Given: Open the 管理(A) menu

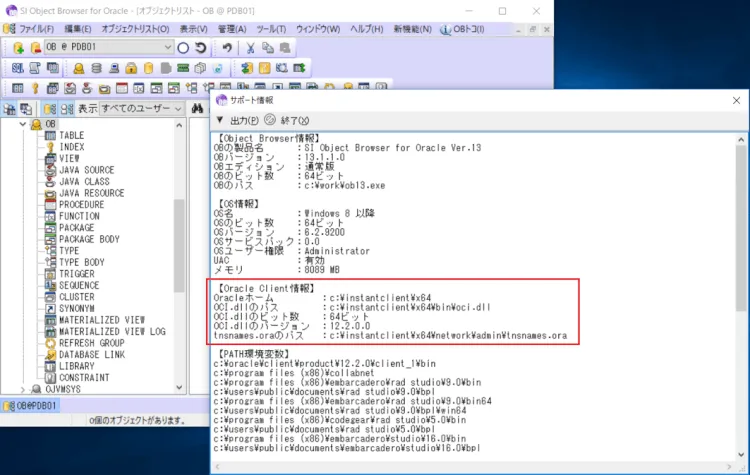Looking at the screenshot, I should tap(232, 29).
